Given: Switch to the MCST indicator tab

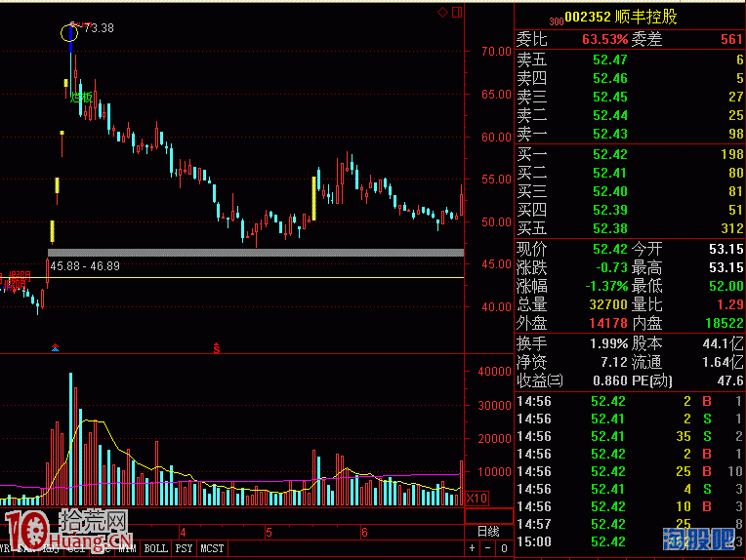Looking at the screenshot, I should [213, 549].
